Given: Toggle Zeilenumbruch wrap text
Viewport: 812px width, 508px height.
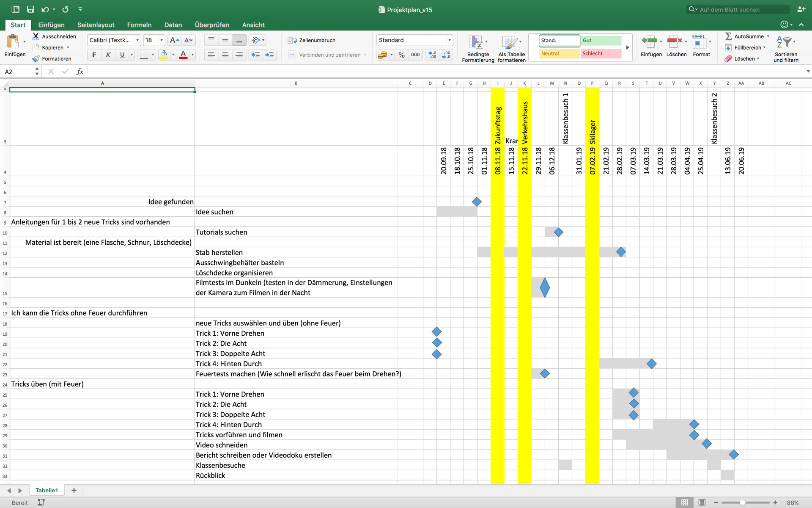Looking at the screenshot, I should coord(312,40).
